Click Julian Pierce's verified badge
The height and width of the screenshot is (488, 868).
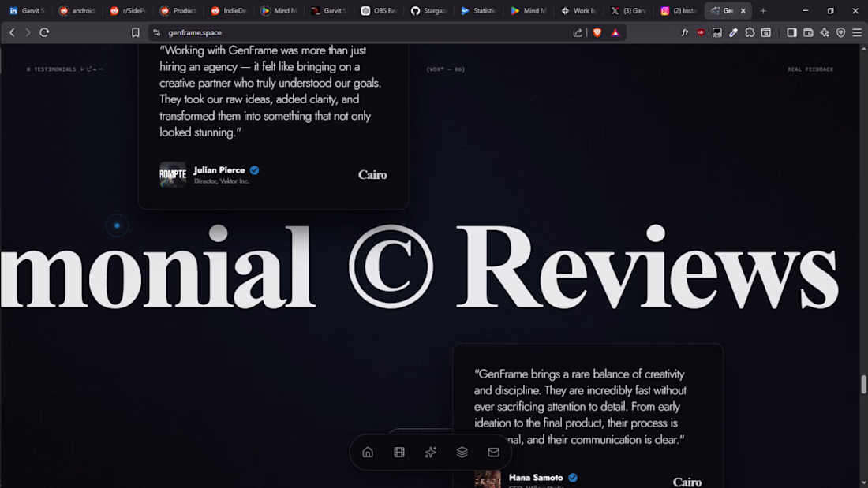click(x=254, y=170)
